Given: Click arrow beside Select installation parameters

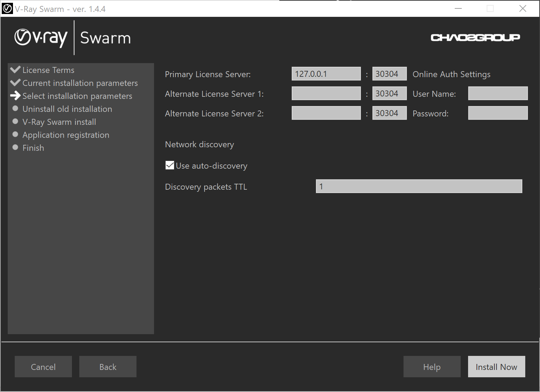Looking at the screenshot, I should point(15,95).
